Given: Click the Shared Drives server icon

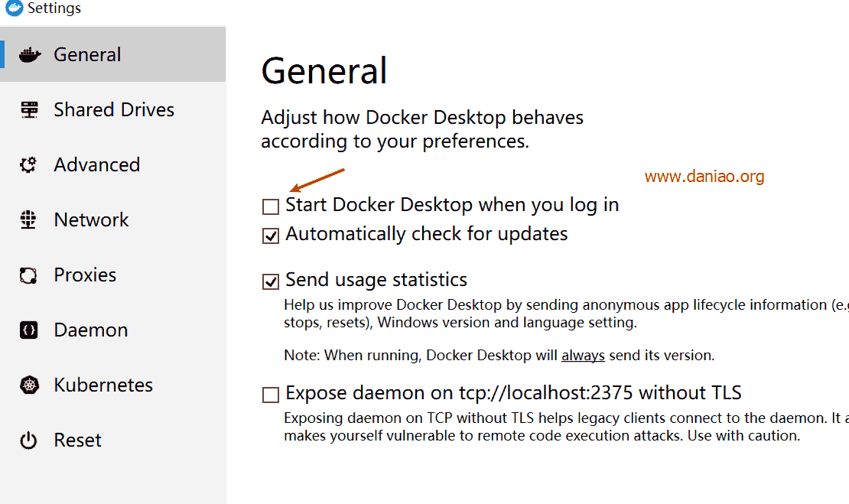Looking at the screenshot, I should coord(29,110).
